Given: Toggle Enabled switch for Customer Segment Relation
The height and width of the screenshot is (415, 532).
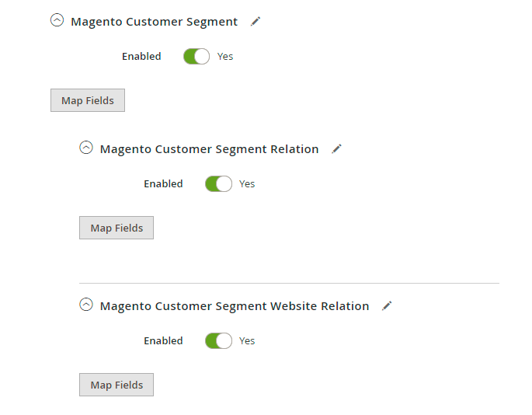Looking at the screenshot, I should pyautogui.click(x=218, y=184).
